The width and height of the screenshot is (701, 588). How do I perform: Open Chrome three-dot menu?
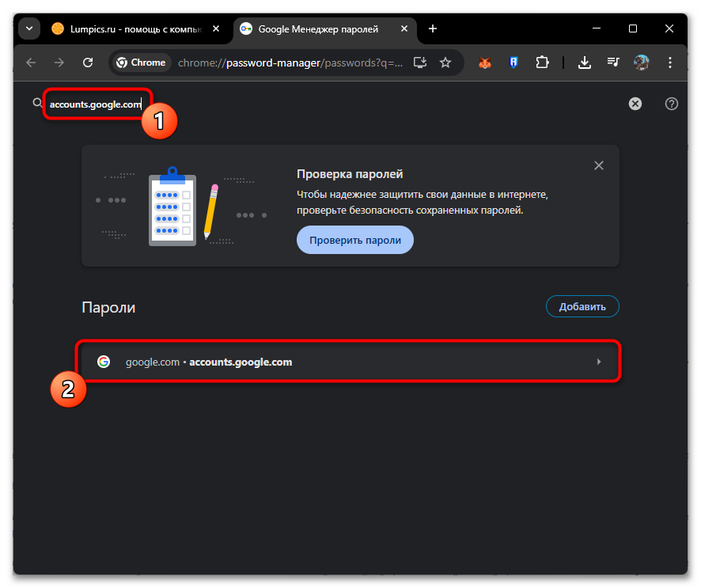pos(669,63)
